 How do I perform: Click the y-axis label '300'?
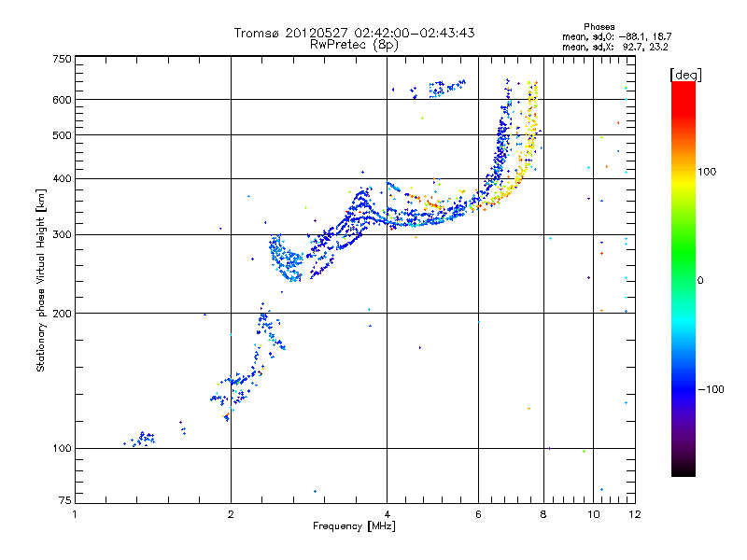[62, 235]
